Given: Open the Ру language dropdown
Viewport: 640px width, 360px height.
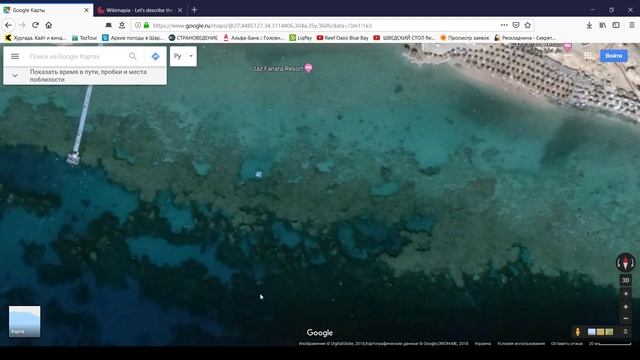Looking at the screenshot, I should tap(183, 56).
